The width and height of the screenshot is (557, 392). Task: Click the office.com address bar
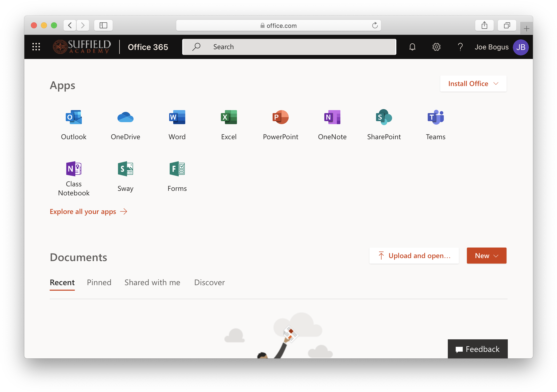[279, 25]
